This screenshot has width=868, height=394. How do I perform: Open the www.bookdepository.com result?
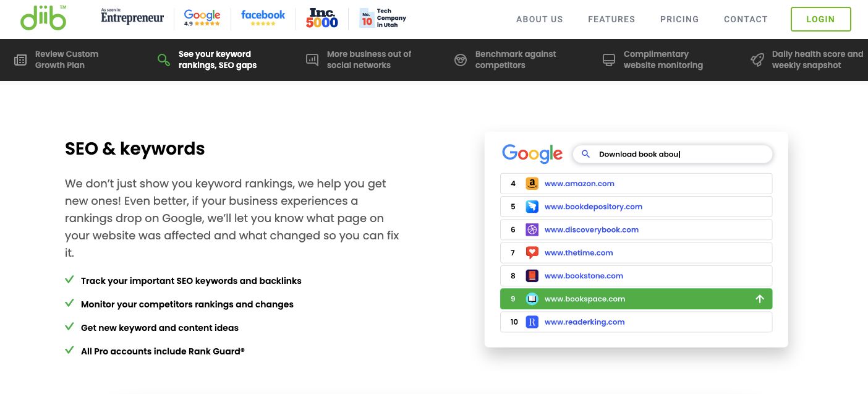coord(593,207)
